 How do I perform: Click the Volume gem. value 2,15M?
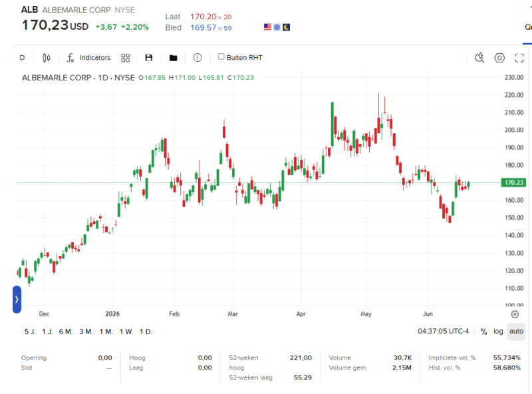pyautogui.click(x=402, y=367)
